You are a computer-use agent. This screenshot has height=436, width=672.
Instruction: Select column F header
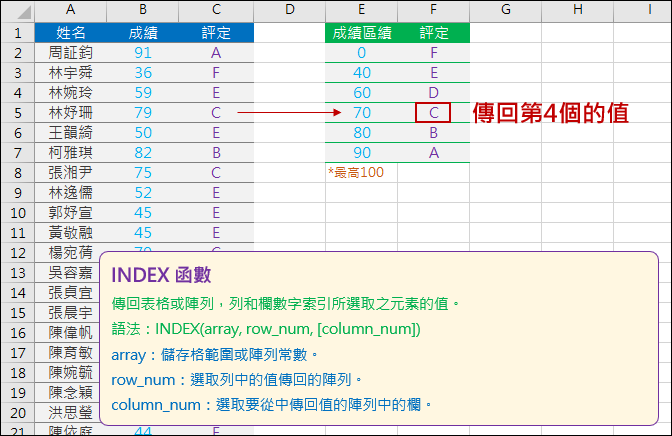click(x=433, y=10)
